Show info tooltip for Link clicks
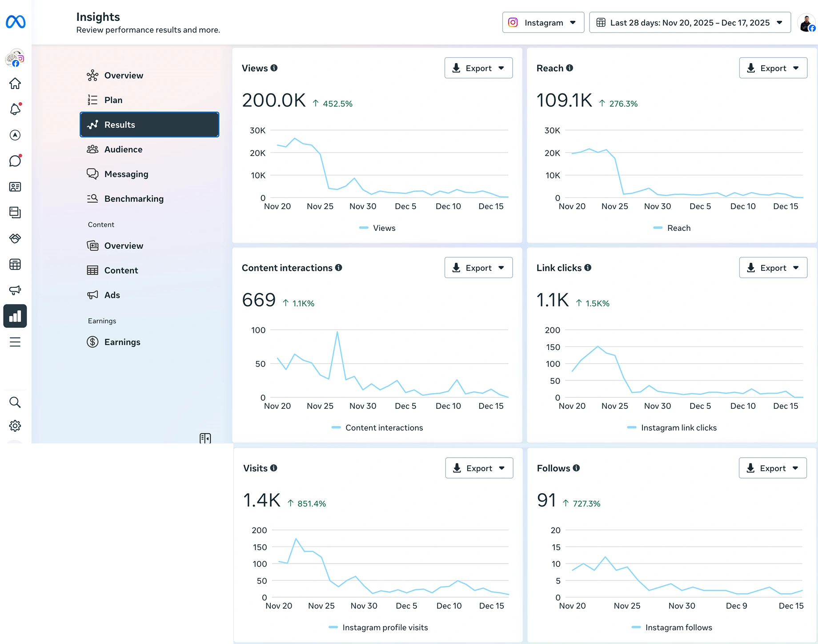 pos(588,268)
